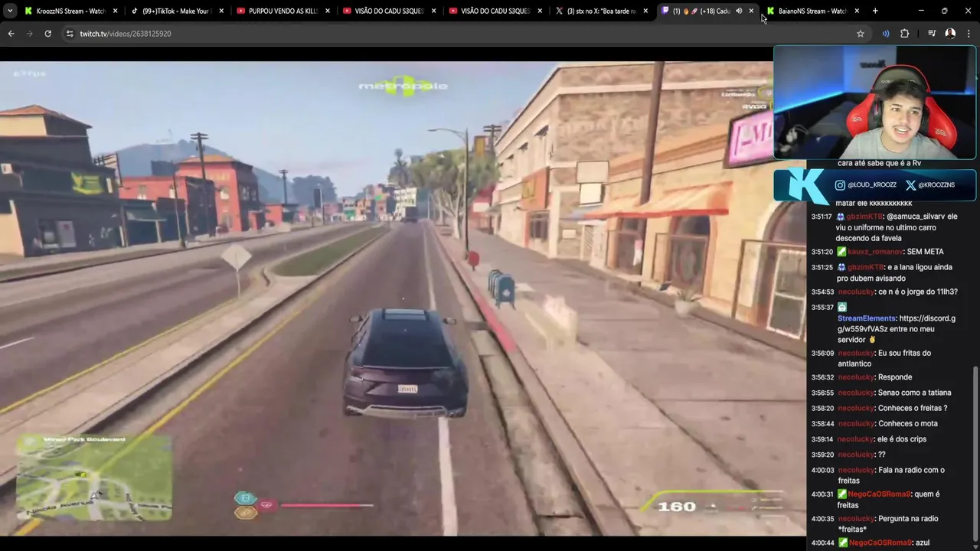Click the Twitch favicon on the Cadu tab
Viewport: 980px width, 551px height.
coord(665,11)
